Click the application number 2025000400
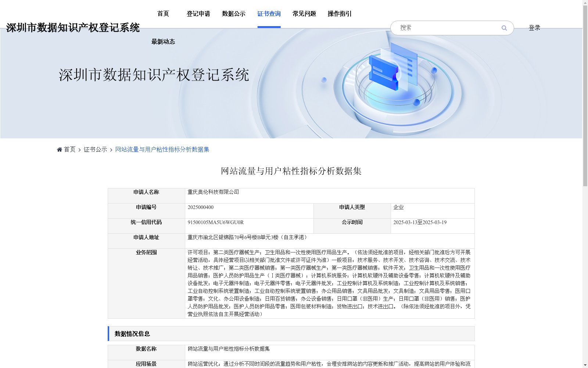Viewport: 588px width, 368px height. (x=201, y=207)
